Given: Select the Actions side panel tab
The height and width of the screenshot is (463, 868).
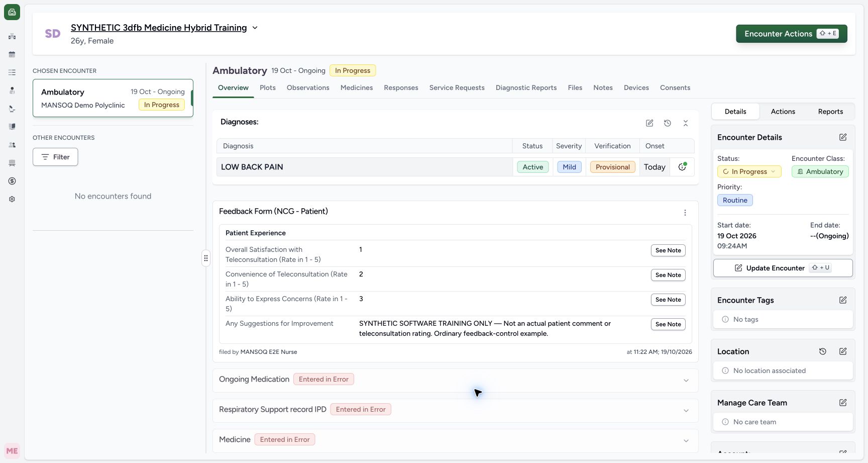Looking at the screenshot, I should click(x=783, y=112).
